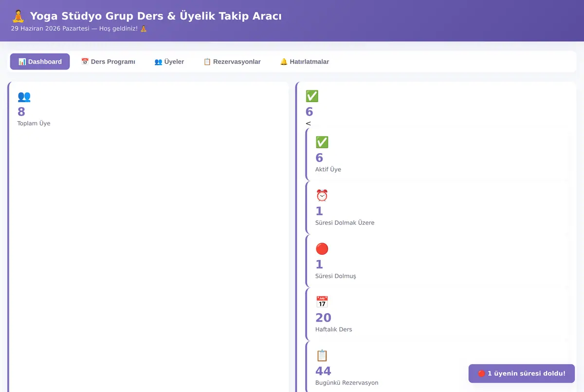Image resolution: width=584 pixels, height=392 pixels.
Task: Go to the Rezervasyonlar tab
Action: 232,62
